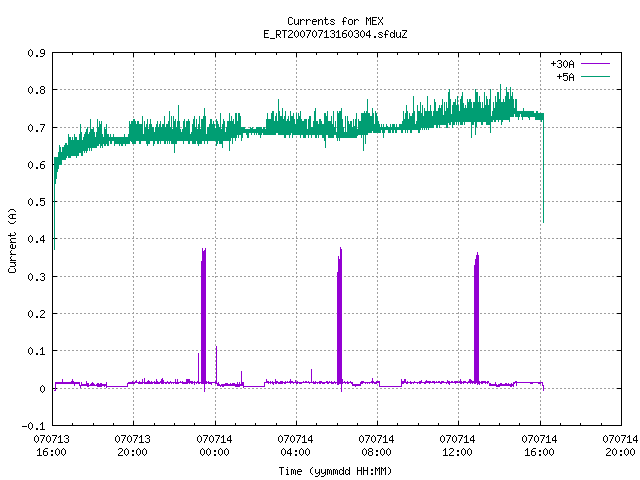Image resolution: width=640 pixels, height=480 pixels.
Task: Click the y-axis tick value 0.6
Action: pyautogui.click(x=36, y=165)
